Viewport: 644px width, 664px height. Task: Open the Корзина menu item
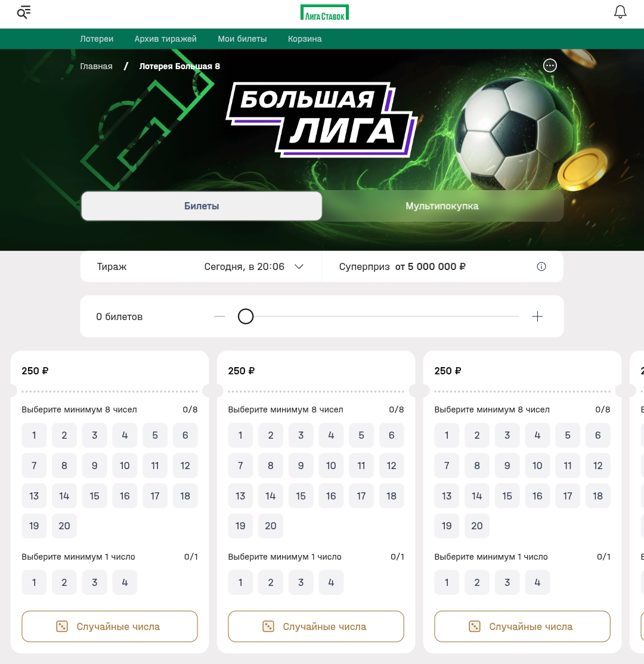pyautogui.click(x=305, y=39)
